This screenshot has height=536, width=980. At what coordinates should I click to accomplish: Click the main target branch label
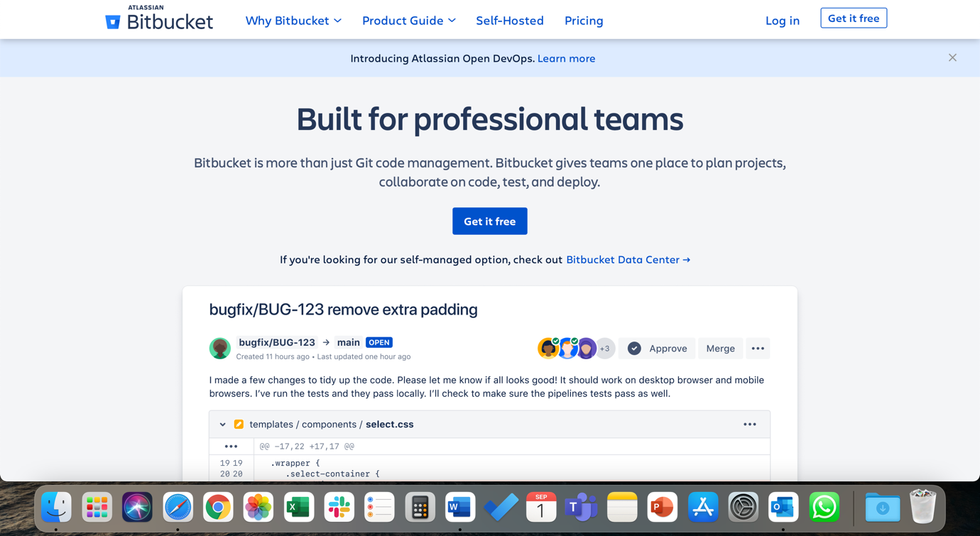pyautogui.click(x=348, y=342)
